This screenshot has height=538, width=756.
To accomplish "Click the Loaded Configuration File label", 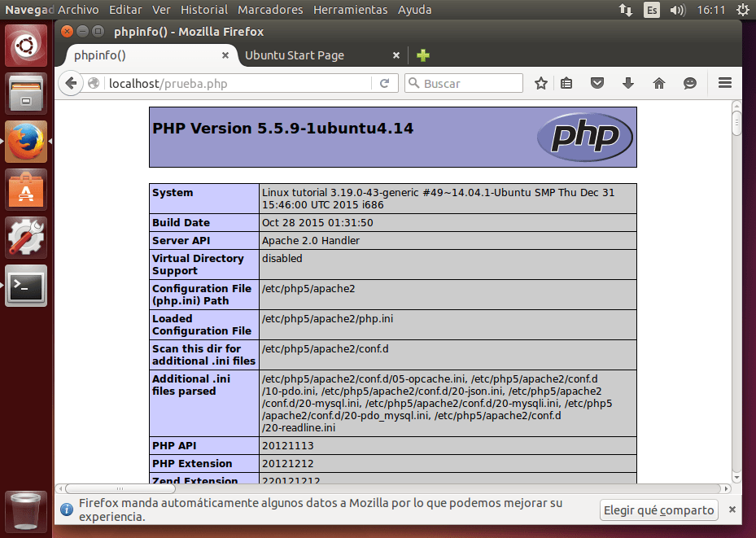I will (x=202, y=325).
